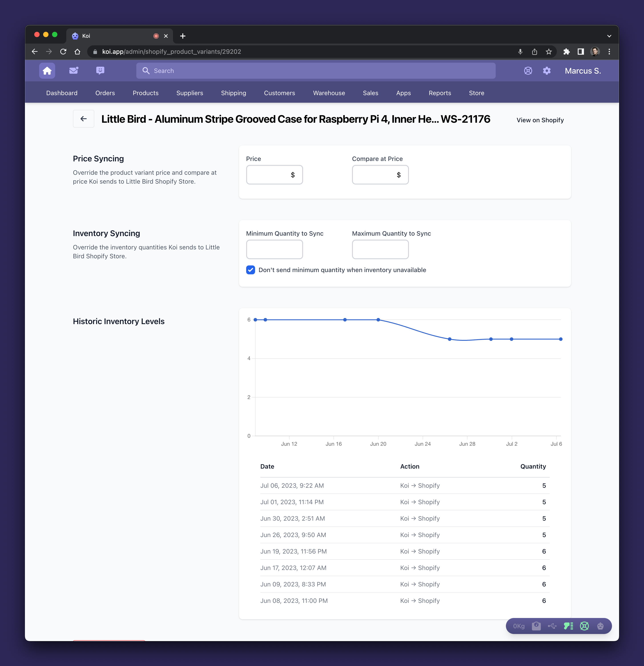This screenshot has height=666, width=644.
Task: Click the scale icon in the status pill
Action: (536, 626)
